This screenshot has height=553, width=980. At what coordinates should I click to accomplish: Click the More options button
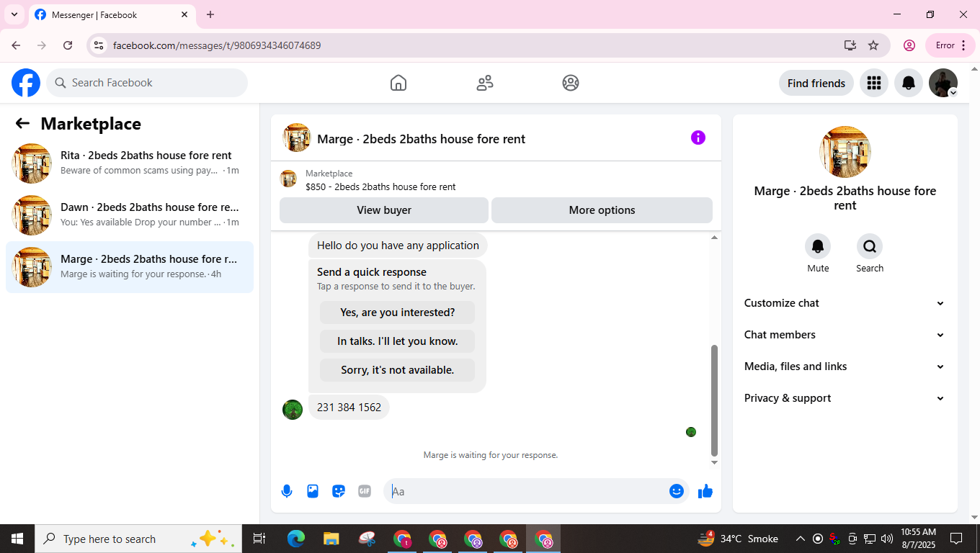(x=602, y=210)
